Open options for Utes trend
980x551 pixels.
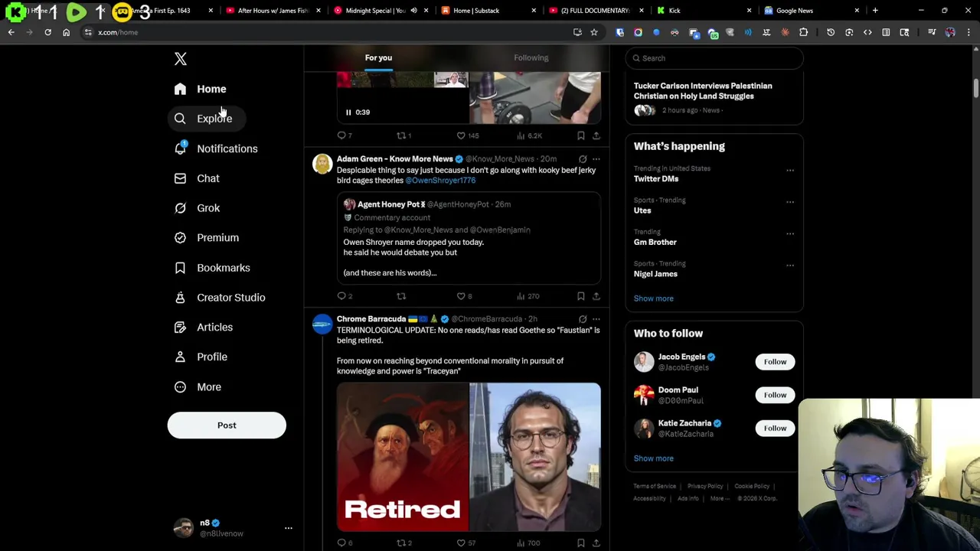[x=790, y=203]
